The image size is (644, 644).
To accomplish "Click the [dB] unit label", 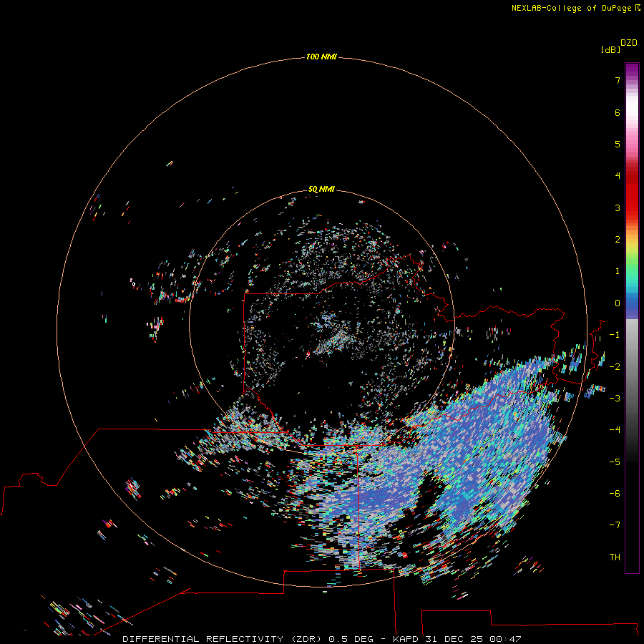I will (x=611, y=49).
